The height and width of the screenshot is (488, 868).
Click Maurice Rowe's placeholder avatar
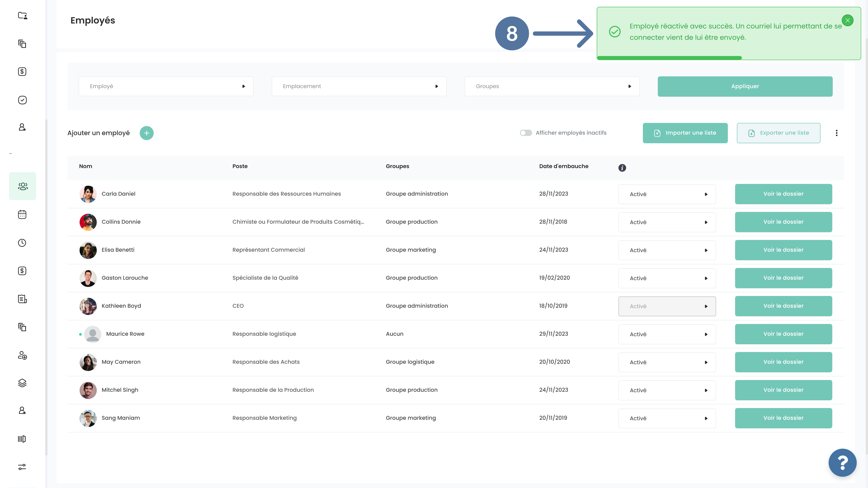coord(92,334)
